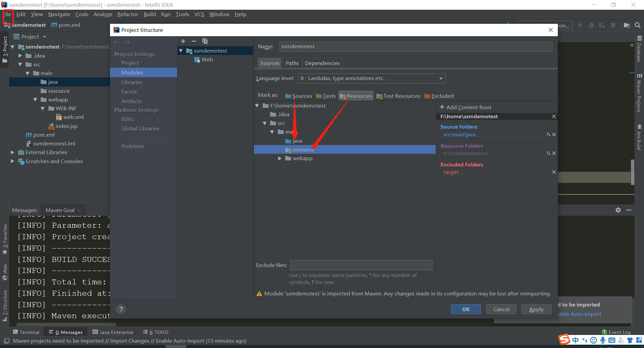
Task: Navigate back arrow in Project Structure
Action: tap(116, 42)
